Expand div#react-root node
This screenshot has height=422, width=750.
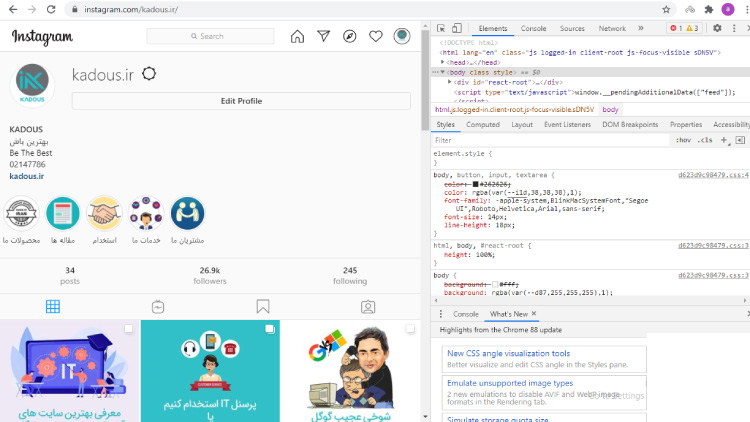coord(449,82)
